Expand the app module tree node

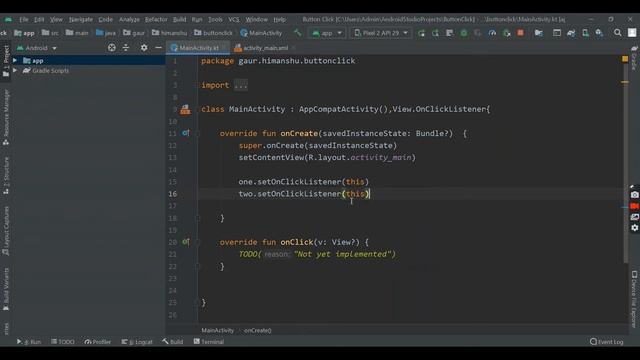pyautogui.click(x=15, y=60)
